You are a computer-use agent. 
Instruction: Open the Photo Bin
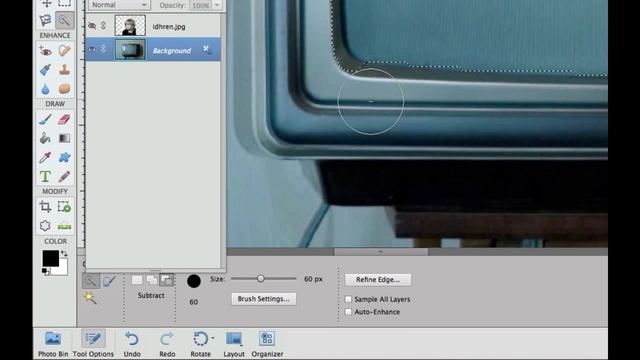53,344
